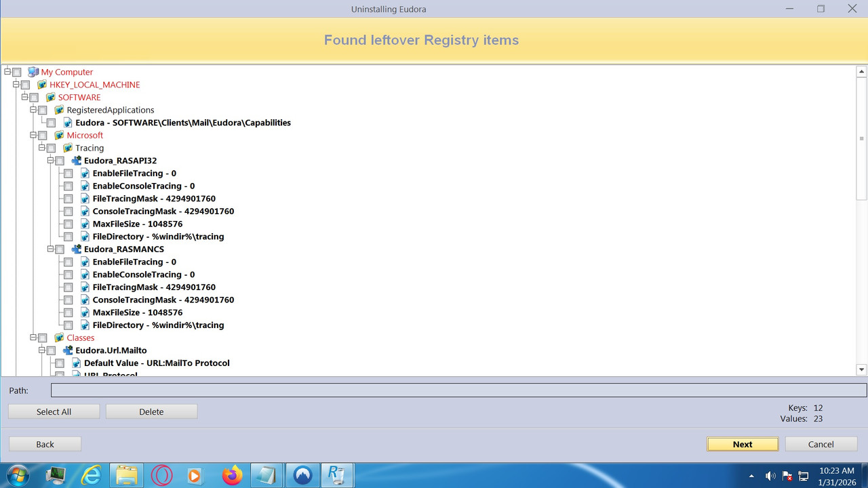The image size is (868, 488).
Task: Check the HKEY_LOCAL_MACHINE checkbox
Action: pyautogui.click(x=25, y=85)
